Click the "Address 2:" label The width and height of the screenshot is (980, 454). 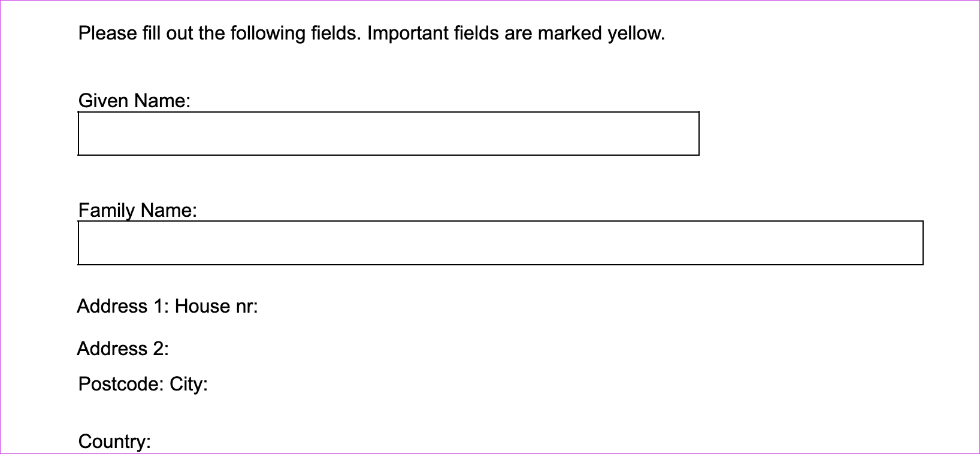(123, 349)
